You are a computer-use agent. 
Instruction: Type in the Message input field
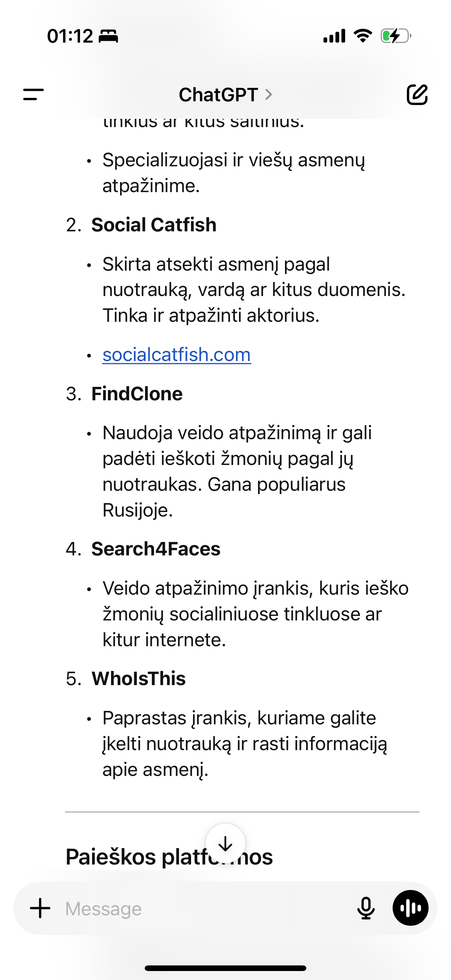[206, 909]
